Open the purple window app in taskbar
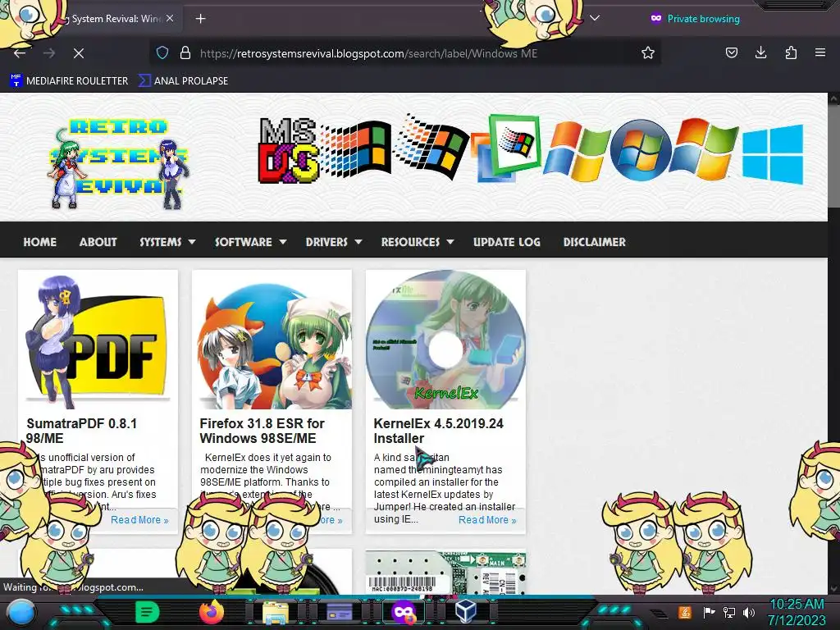The width and height of the screenshot is (840, 630). pyautogui.click(x=339, y=612)
